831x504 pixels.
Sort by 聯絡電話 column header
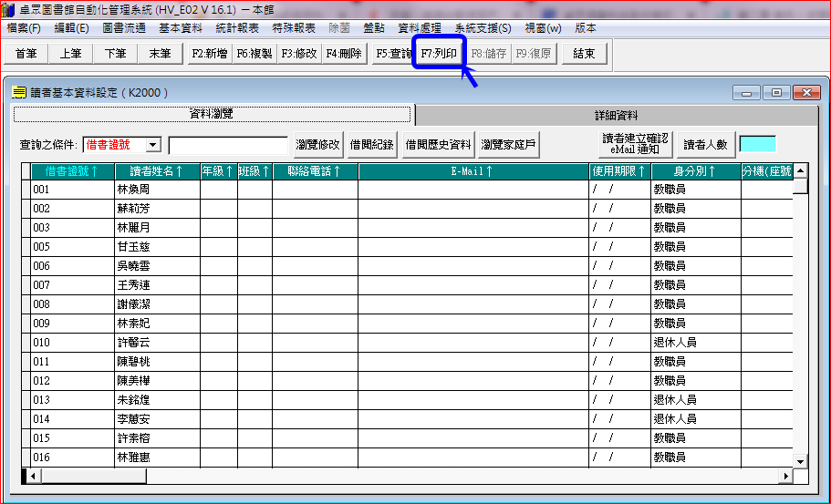tap(315, 171)
